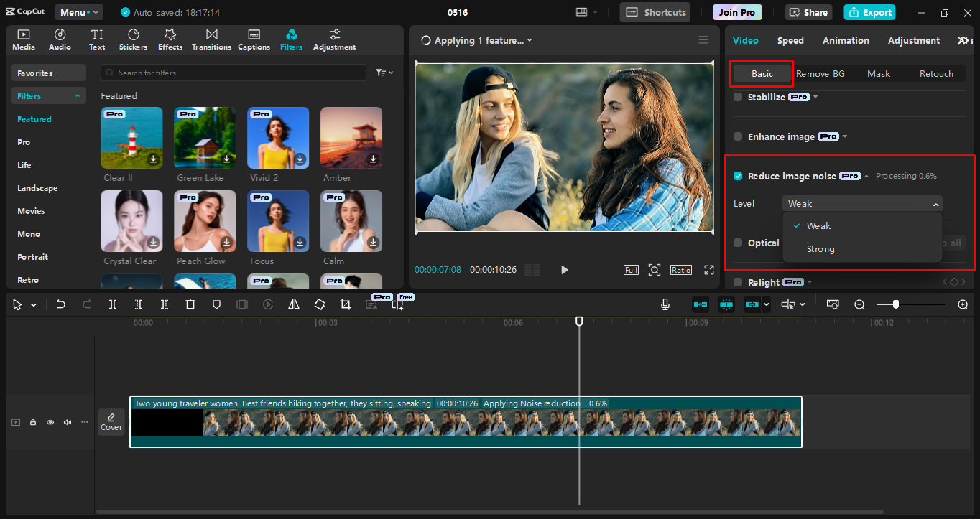Enable the Enhance image checkbox
The width and height of the screenshot is (980, 519).
[738, 136]
